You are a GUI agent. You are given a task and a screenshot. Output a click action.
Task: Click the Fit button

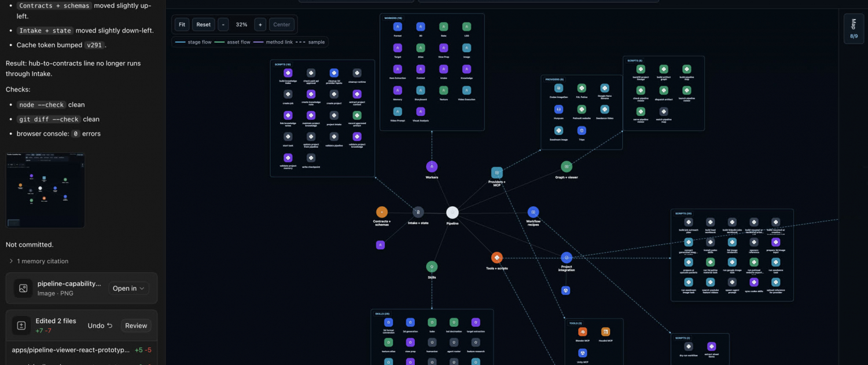[x=182, y=24]
